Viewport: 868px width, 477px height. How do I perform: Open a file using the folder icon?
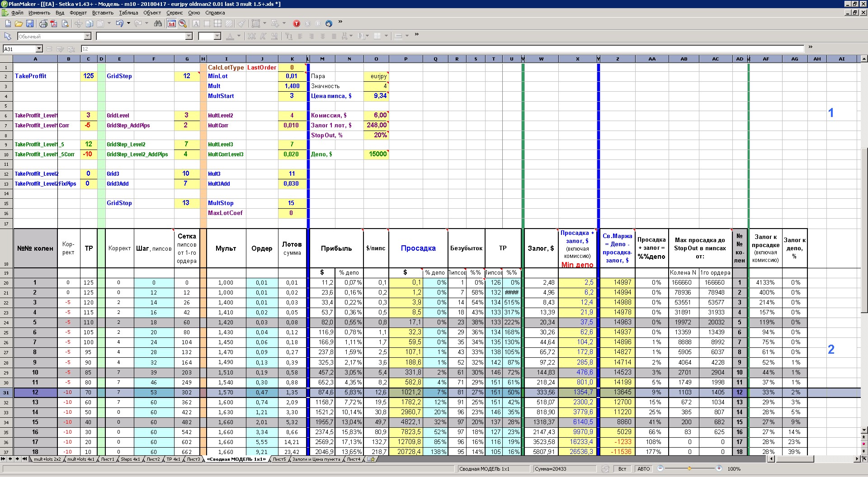pos(19,23)
